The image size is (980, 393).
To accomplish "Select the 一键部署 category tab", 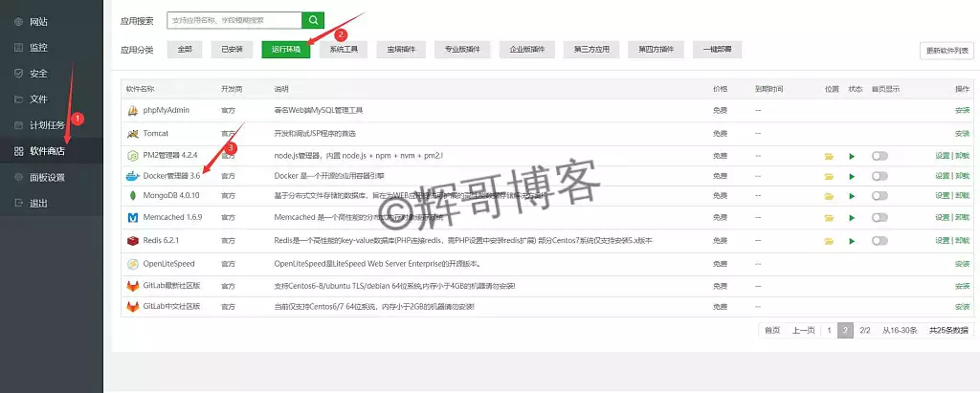I will point(718,50).
